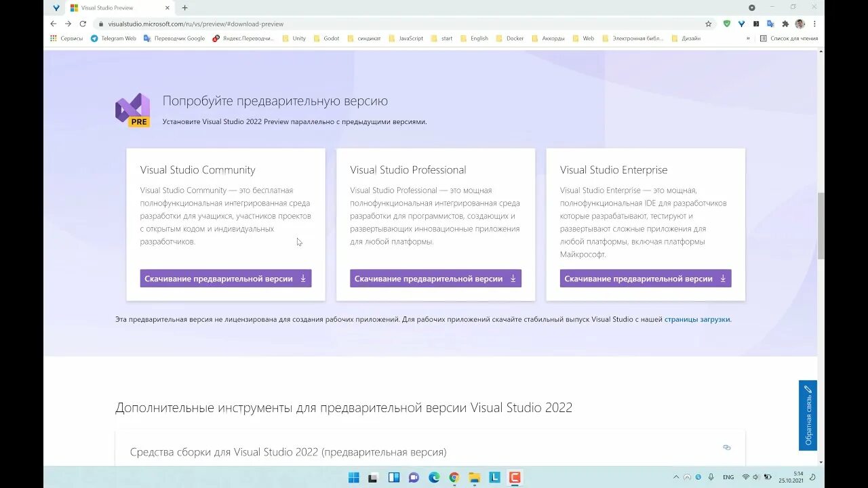Click the browser Back arrow

(54, 24)
